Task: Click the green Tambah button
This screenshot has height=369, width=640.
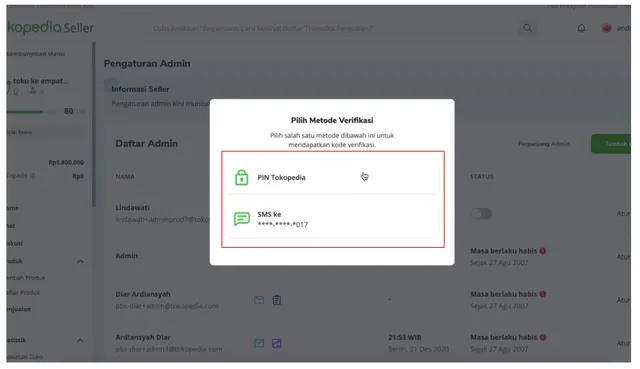Action: coord(611,144)
